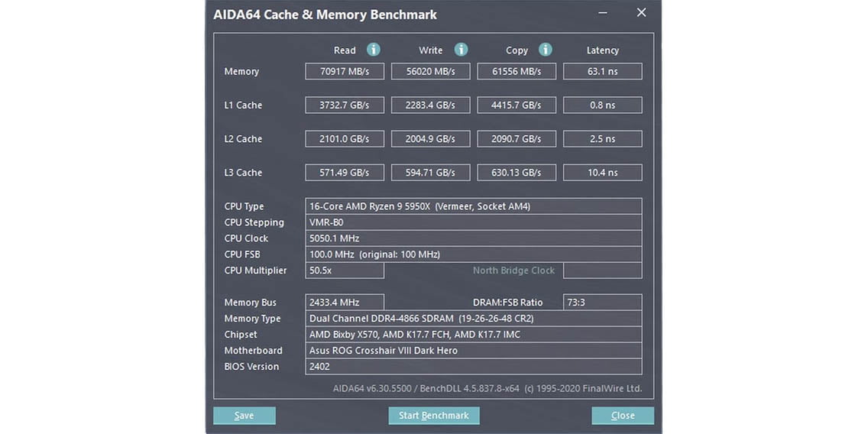The width and height of the screenshot is (868, 434).
Task: Click the DRAM:FSB Ratio label
Action: click(508, 303)
